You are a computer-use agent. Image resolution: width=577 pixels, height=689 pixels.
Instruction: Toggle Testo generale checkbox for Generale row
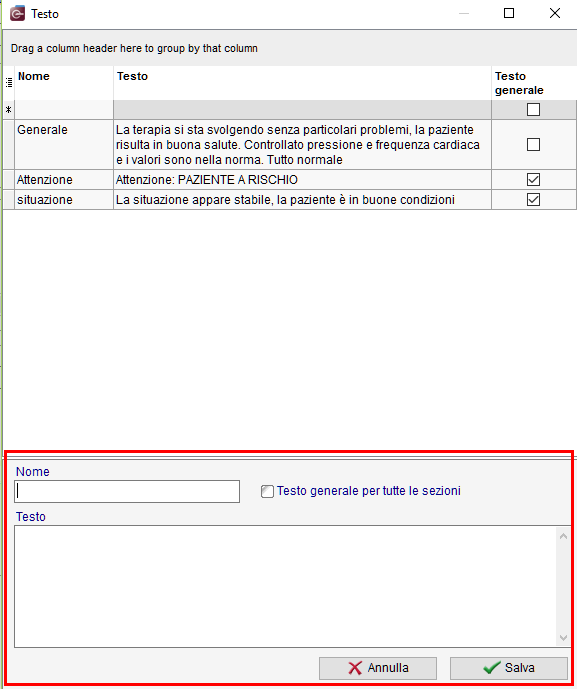tap(533, 145)
